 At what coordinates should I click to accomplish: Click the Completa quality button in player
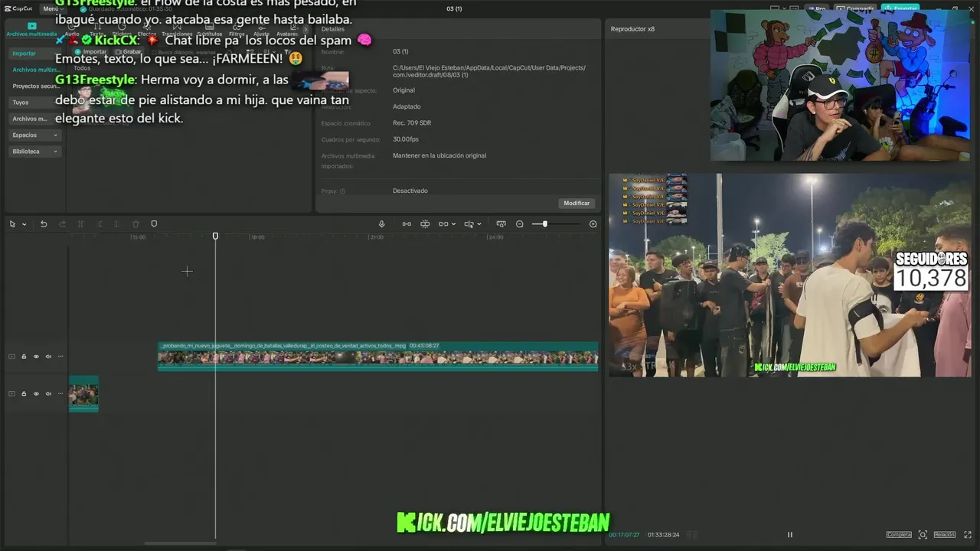click(x=899, y=535)
